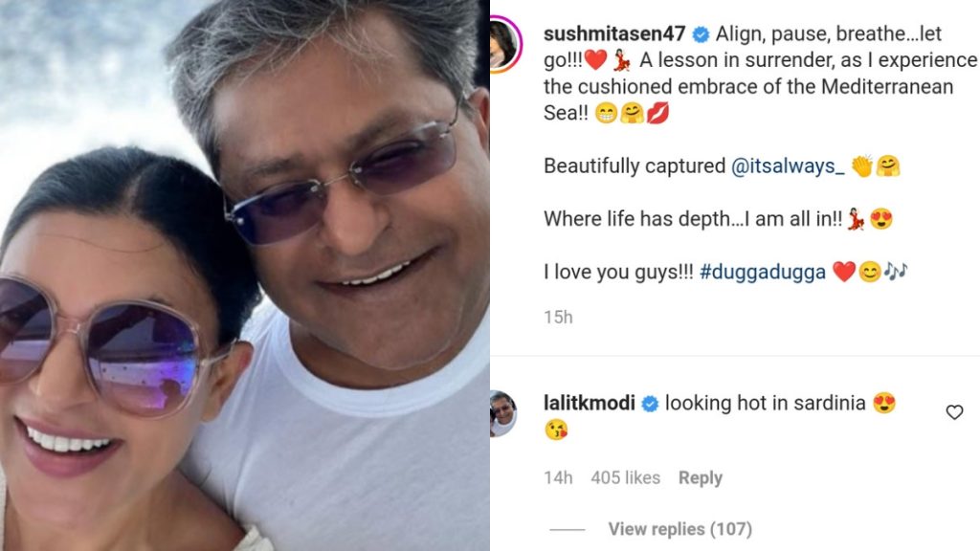Open sushmitasen47 profile picture
This screenshot has height=551, width=980.
coord(504,44)
